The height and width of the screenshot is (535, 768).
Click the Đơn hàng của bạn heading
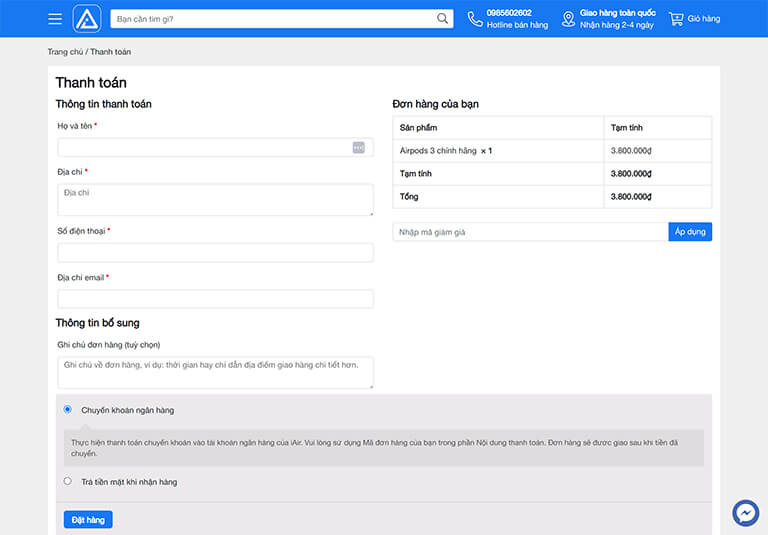click(435, 104)
